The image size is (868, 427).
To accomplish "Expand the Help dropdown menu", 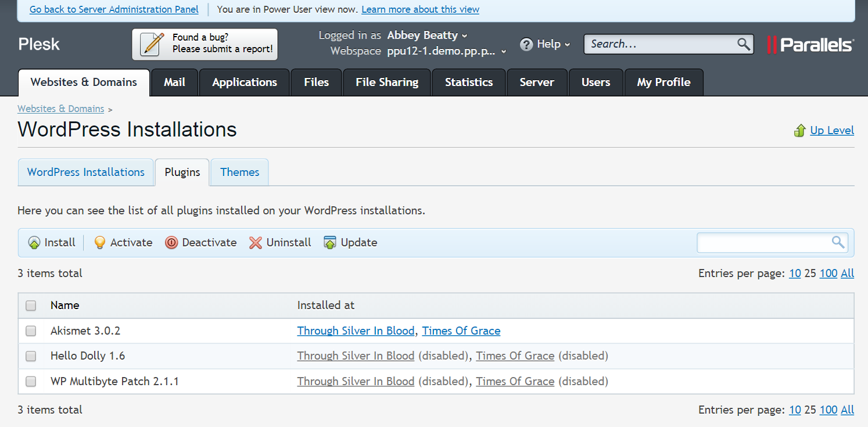I will [x=553, y=44].
